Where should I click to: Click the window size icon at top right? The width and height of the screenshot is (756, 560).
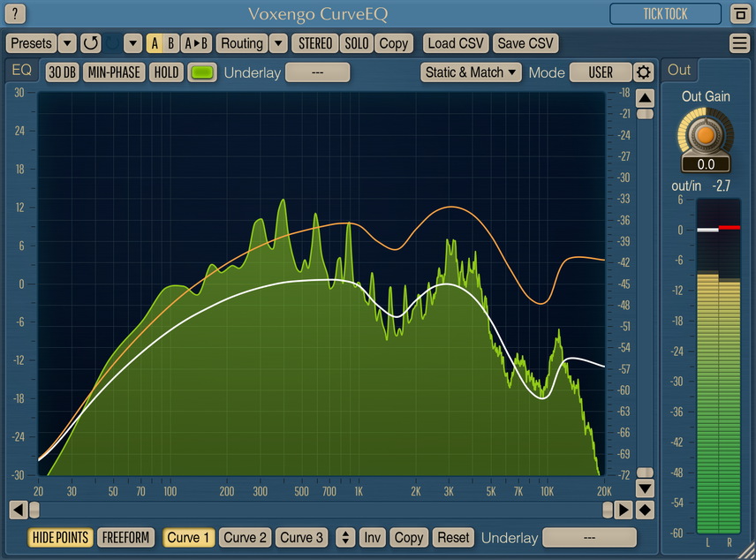[739, 14]
